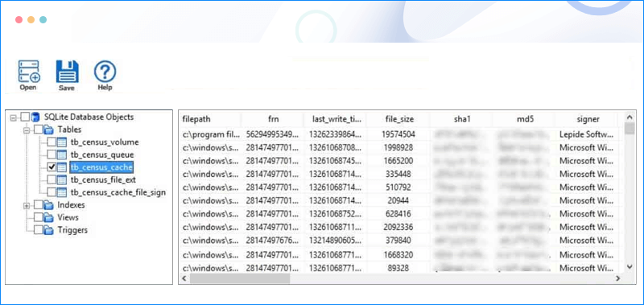Click file size value 628416
Screen dimensions: 644x305
pyautogui.click(x=398, y=214)
